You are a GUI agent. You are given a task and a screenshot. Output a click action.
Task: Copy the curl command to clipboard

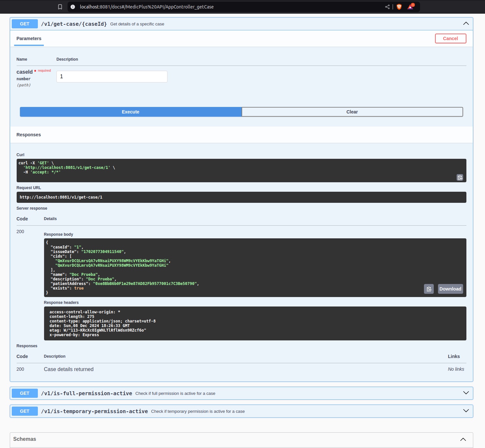460,177
